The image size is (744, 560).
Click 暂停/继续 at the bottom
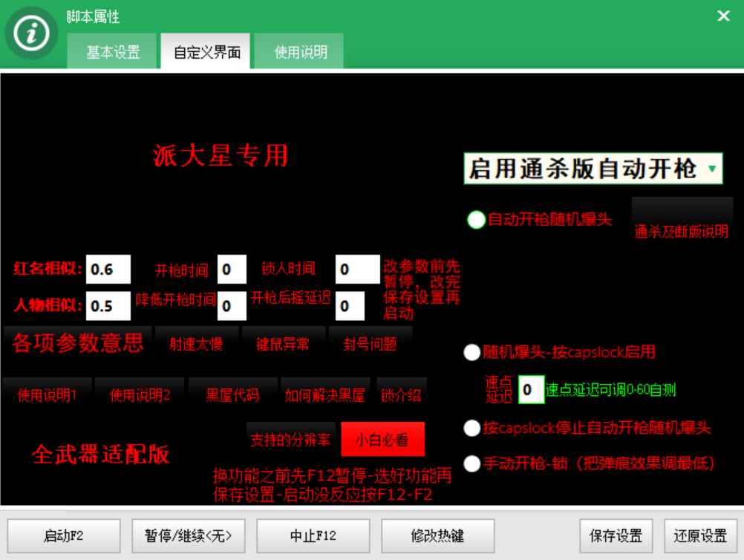(189, 535)
